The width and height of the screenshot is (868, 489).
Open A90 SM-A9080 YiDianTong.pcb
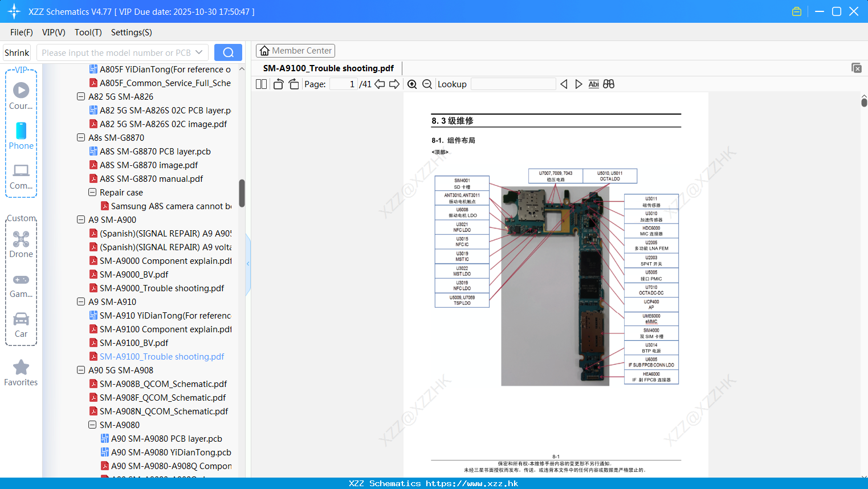click(x=166, y=452)
